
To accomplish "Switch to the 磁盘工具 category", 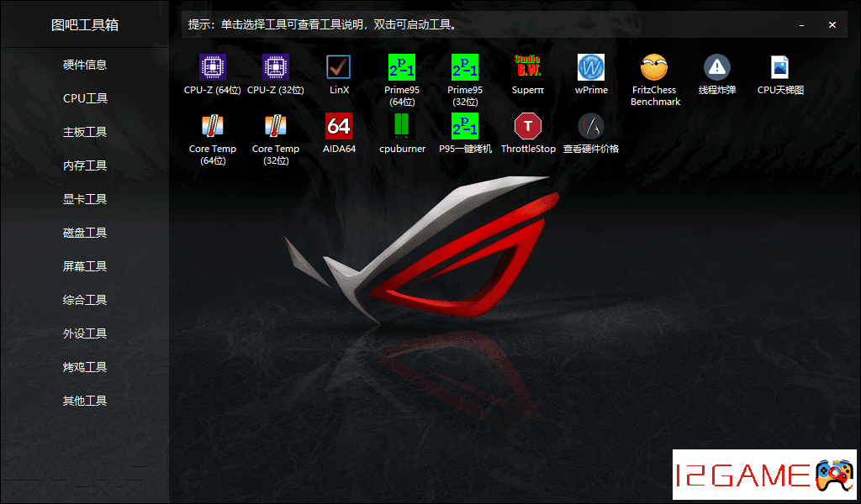I will point(85,233).
